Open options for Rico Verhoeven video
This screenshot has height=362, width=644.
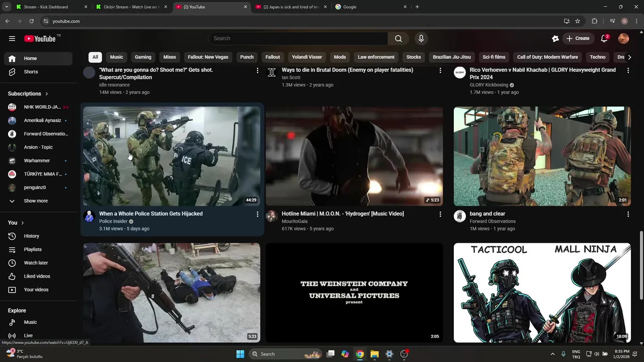tap(628, 70)
